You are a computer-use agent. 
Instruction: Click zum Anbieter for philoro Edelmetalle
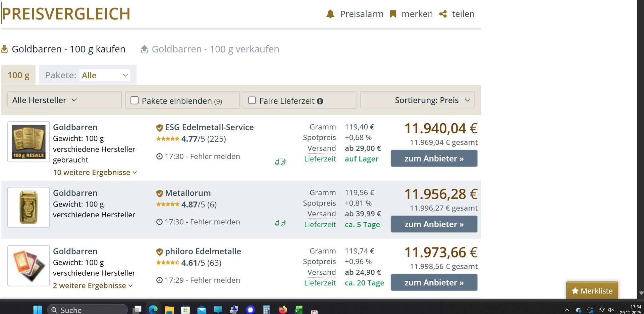[434, 282]
